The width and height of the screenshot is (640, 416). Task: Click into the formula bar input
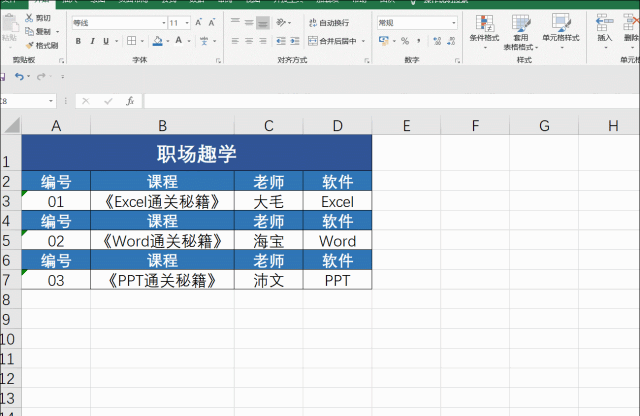391,101
